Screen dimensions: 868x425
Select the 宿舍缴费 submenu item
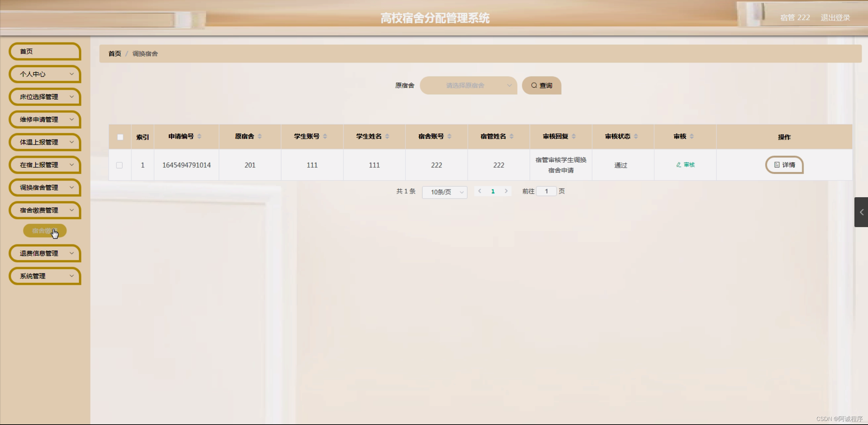tap(44, 231)
